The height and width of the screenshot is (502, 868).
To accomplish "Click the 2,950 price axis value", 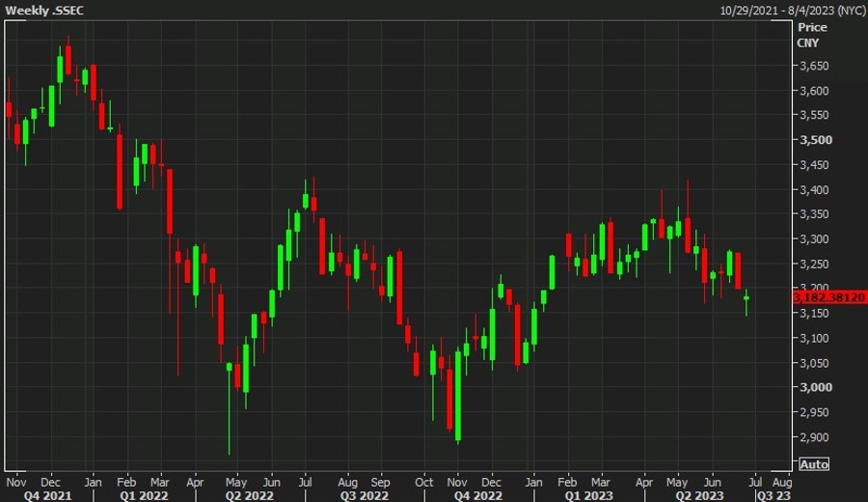I will pyautogui.click(x=814, y=412).
